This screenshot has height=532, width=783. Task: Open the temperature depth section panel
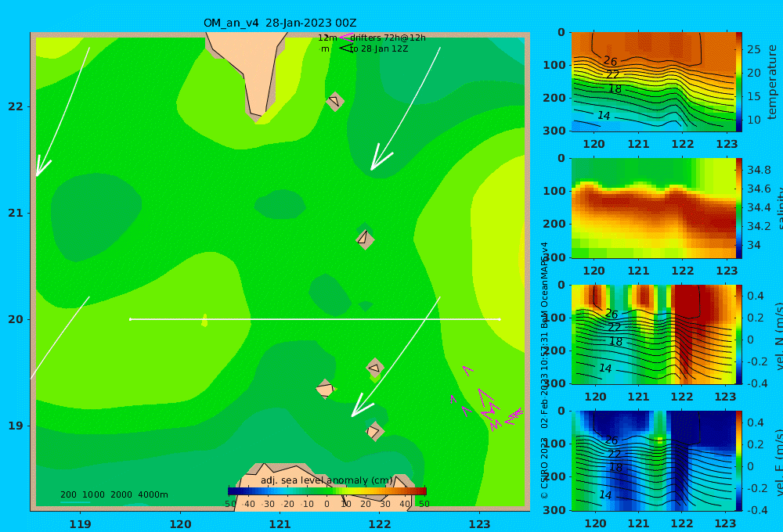point(653,82)
